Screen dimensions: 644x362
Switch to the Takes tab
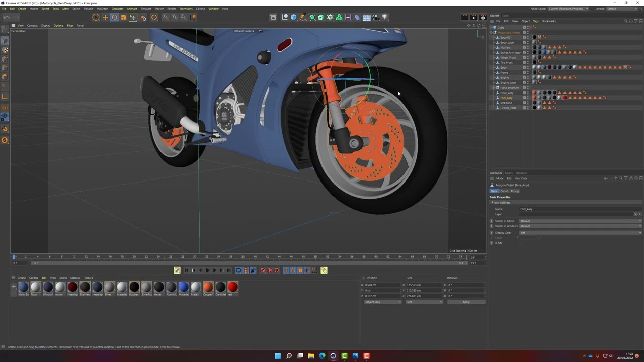(506, 16)
